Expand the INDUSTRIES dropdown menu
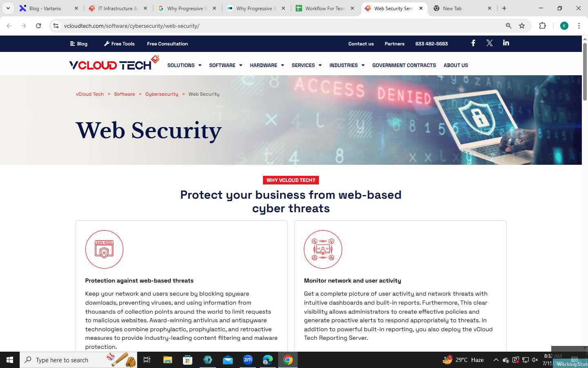This screenshot has height=368, width=588. point(347,65)
